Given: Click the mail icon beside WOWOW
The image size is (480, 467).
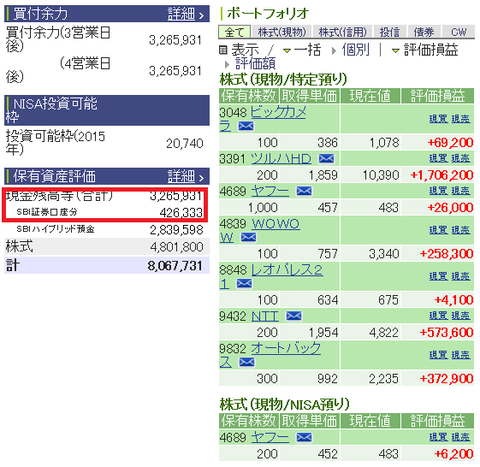Looking at the screenshot, I should 248,237.
